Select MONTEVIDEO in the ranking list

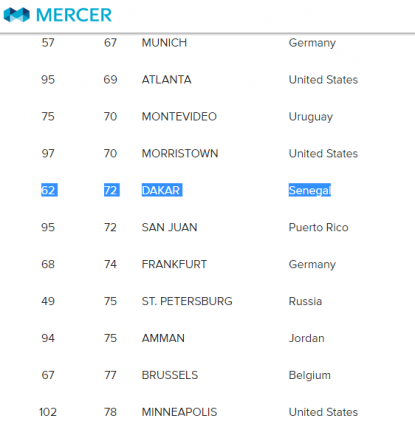[179, 117]
